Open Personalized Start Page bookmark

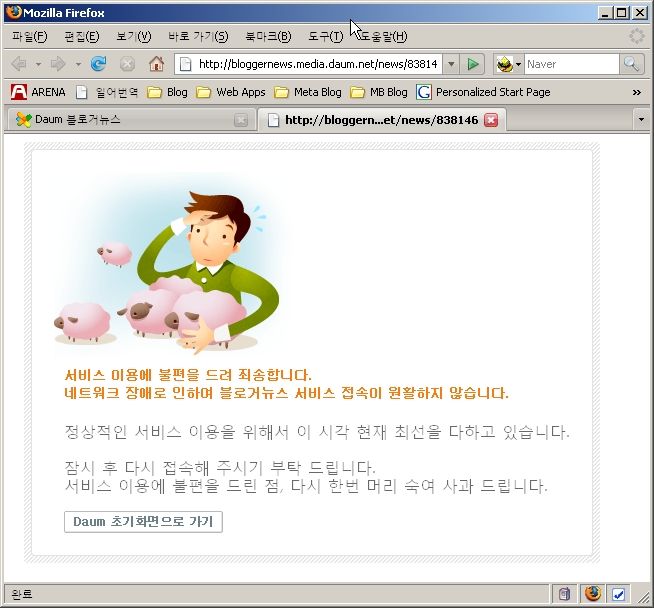coord(483,92)
